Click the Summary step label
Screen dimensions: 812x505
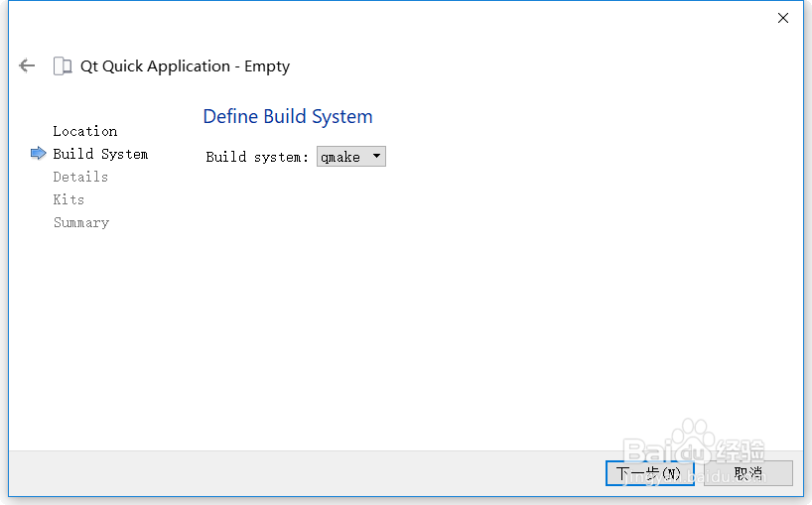pyautogui.click(x=81, y=222)
